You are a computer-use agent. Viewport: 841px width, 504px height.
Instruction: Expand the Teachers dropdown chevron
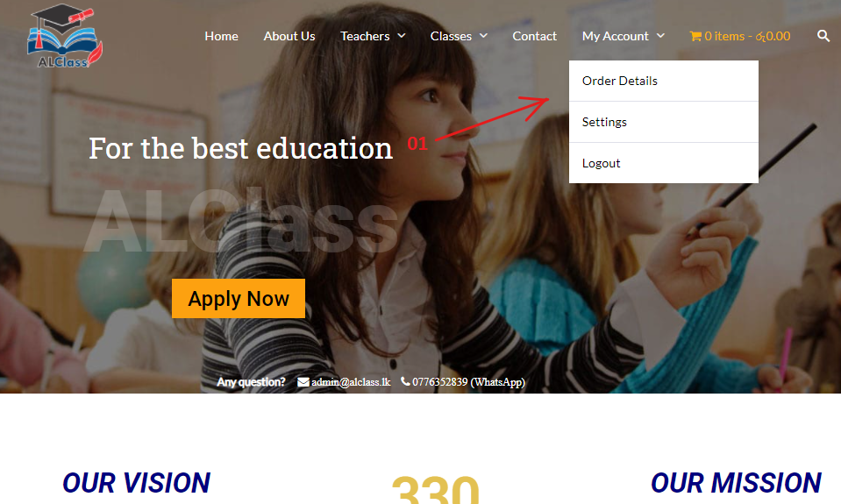pos(401,36)
